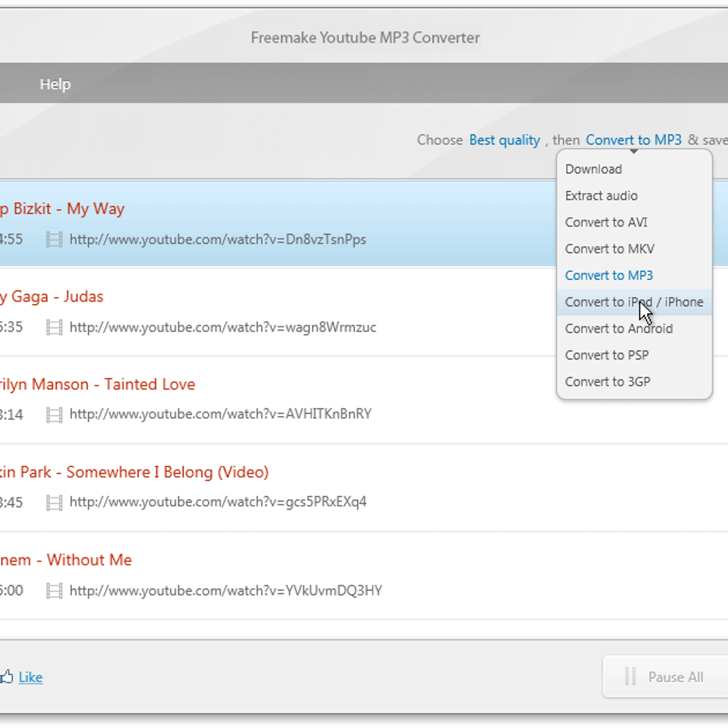728x728 pixels.
Task: Click the Like link
Action: pos(30,677)
